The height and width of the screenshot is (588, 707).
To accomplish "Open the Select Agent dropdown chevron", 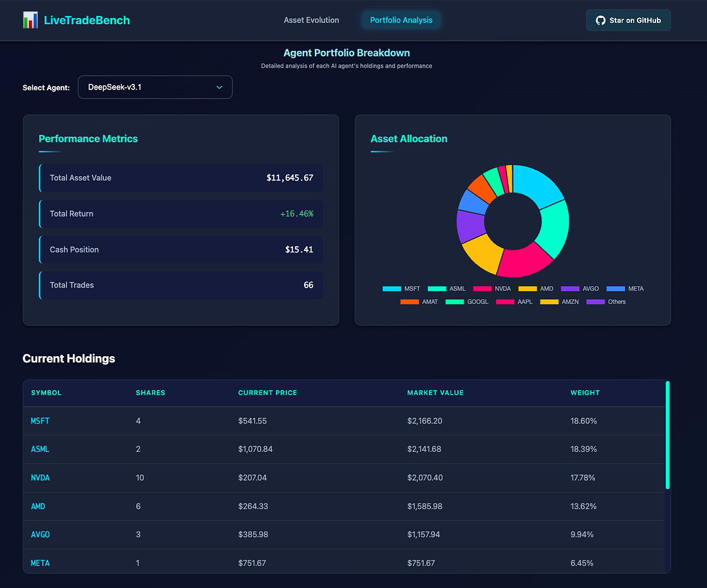I will coord(219,87).
